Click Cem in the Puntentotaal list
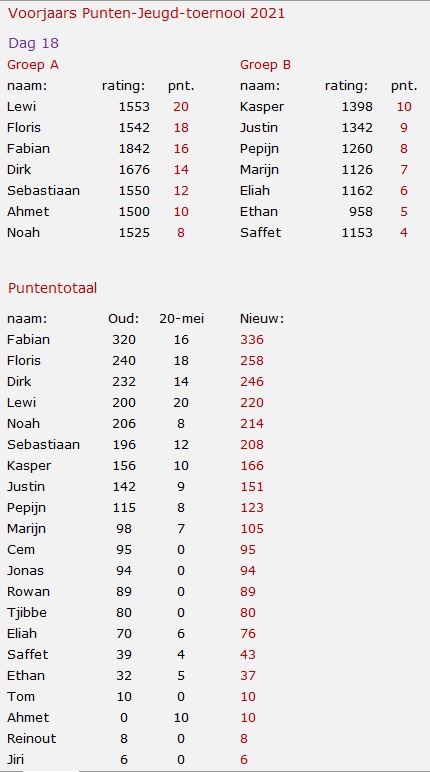The width and height of the screenshot is (430, 772). click(21, 549)
